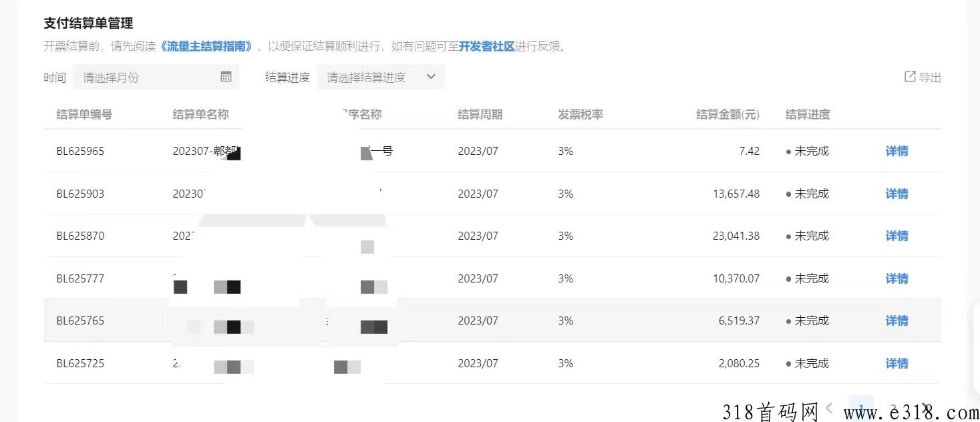The width and height of the screenshot is (980, 422).
Task: Select page 1 in pagination
Action: tap(861, 406)
